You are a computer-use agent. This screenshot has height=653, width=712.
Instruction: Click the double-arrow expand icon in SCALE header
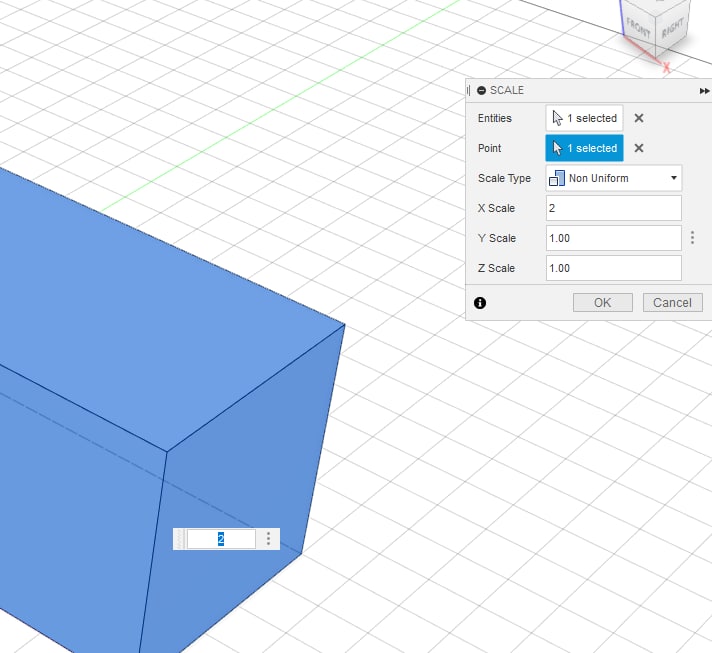[704, 91]
